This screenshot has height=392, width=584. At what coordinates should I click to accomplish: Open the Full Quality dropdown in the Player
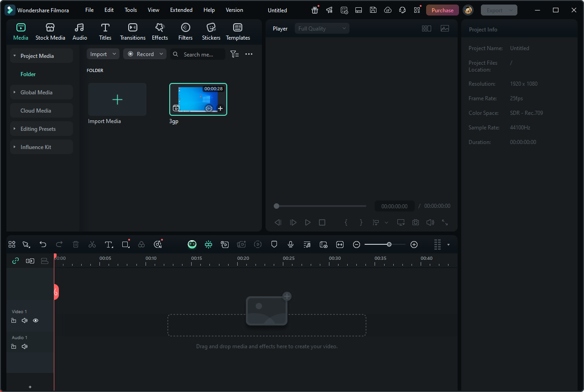322,28
